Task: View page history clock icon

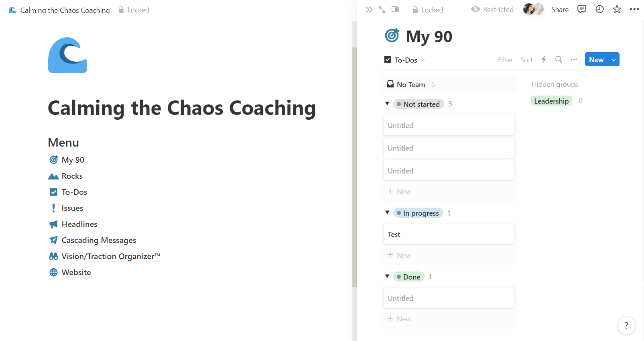Action: coord(599,9)
